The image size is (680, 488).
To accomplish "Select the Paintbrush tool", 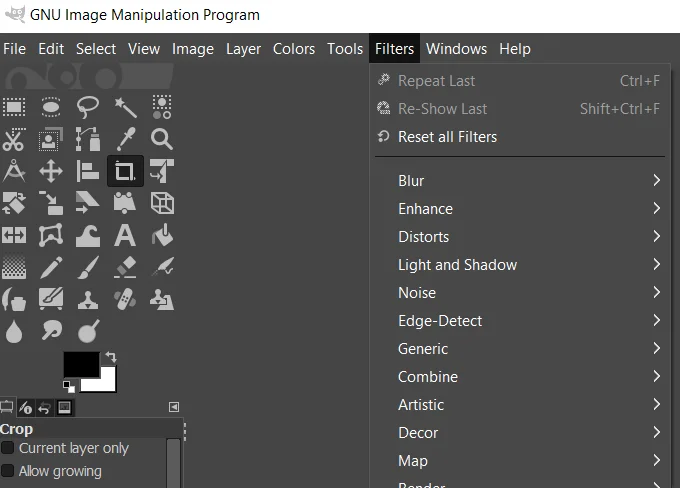I will point(88,267).
